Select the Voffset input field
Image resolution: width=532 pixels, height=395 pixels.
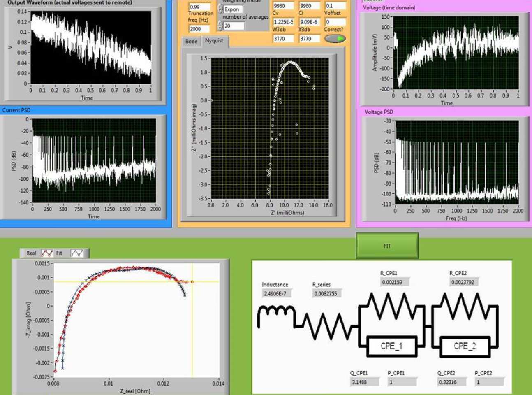(335, 22)
